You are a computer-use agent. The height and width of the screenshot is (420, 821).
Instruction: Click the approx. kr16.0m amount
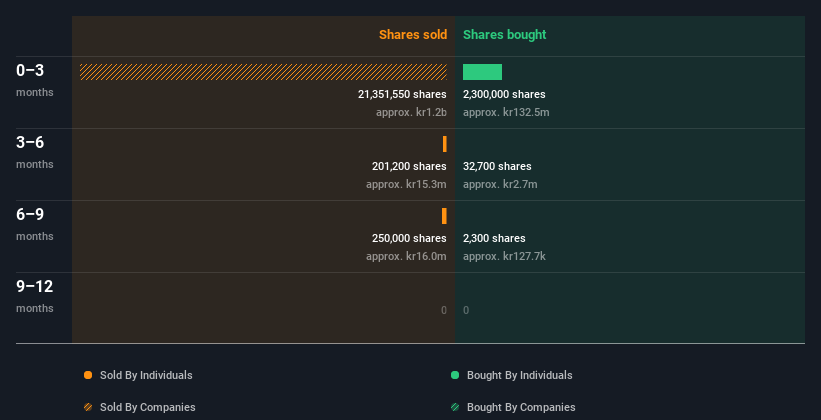click(406, 256)
